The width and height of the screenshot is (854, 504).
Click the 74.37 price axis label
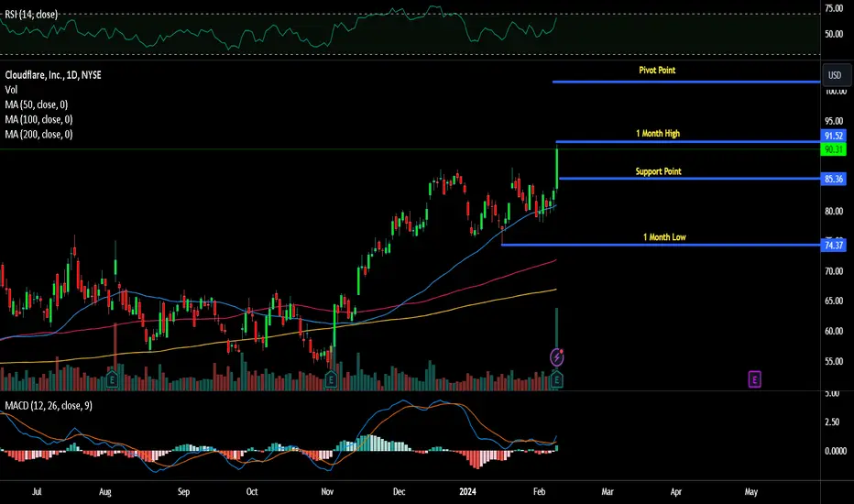(x=833, y=246)
